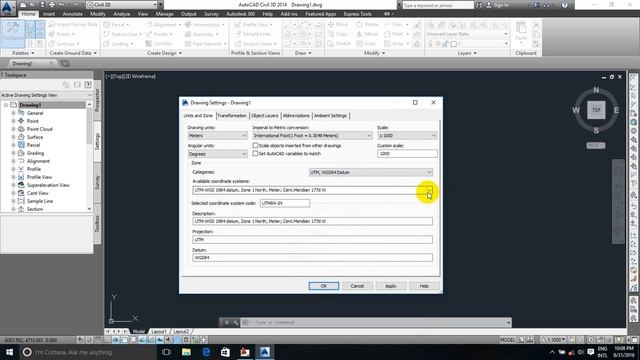
Task: Click the Windows Start button
Action: [x=9, y=352]
